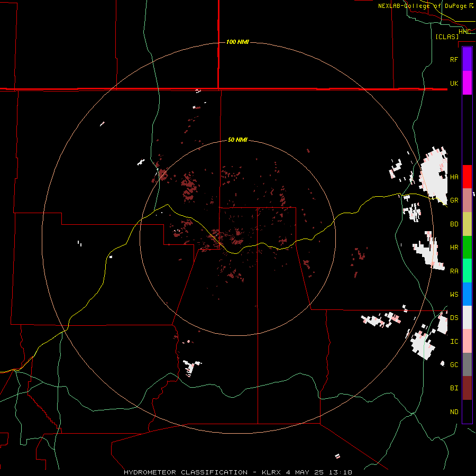Click the HHC product code label
Viewport: 476px width, 476px height.
point(464,32)
